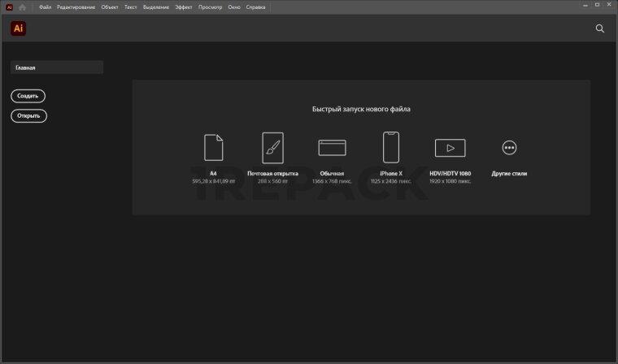Choose the HDV/HDTV 1080 video preset

tap(450, 147)
